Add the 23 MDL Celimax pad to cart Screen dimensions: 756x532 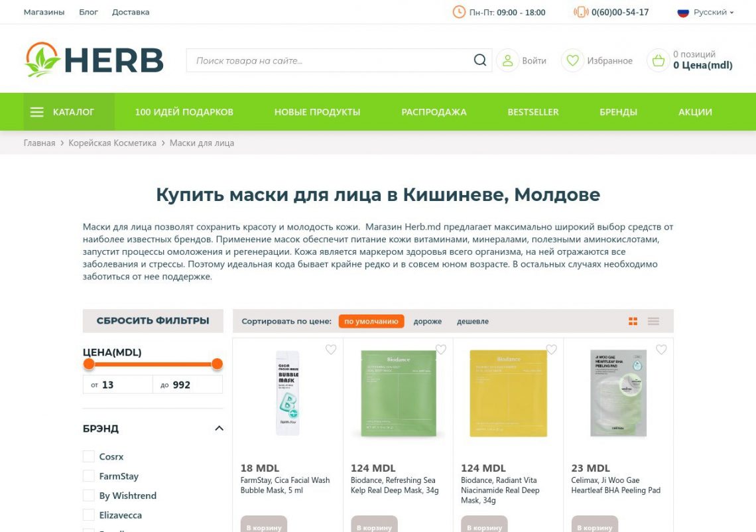(x=594, y=524)
